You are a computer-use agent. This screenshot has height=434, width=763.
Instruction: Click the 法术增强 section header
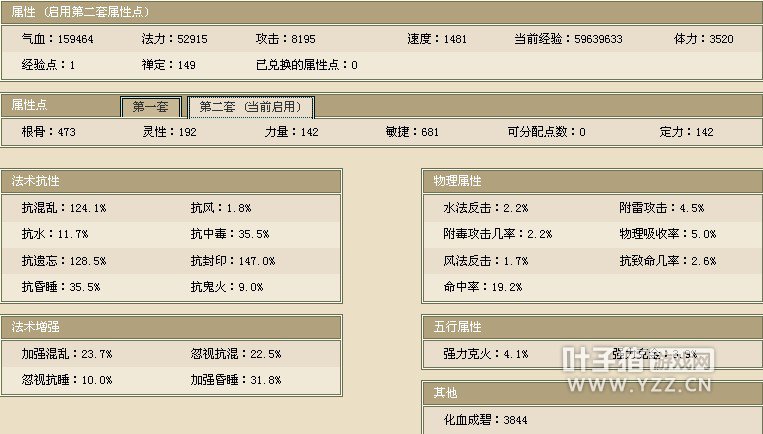(x=36, y=327)
